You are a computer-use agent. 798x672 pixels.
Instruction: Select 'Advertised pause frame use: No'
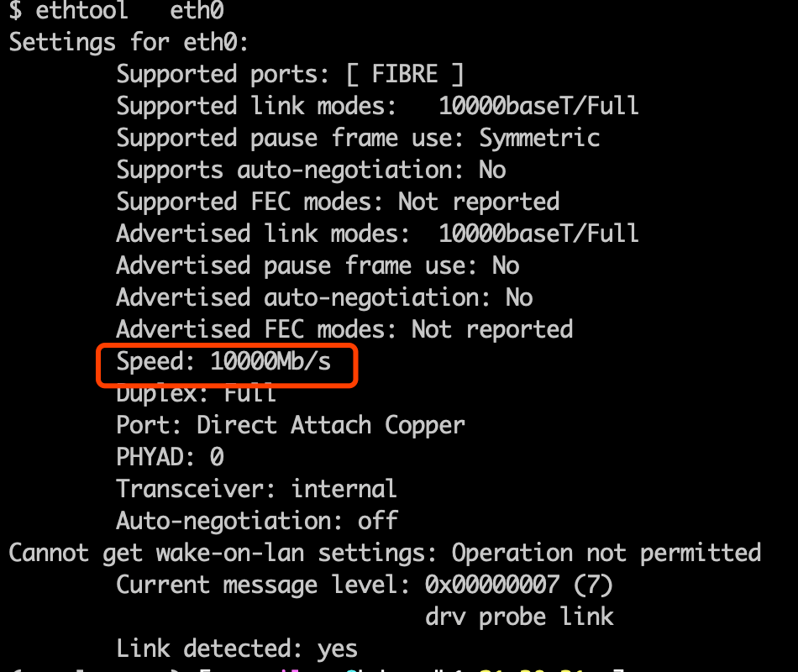click(318, 265)
